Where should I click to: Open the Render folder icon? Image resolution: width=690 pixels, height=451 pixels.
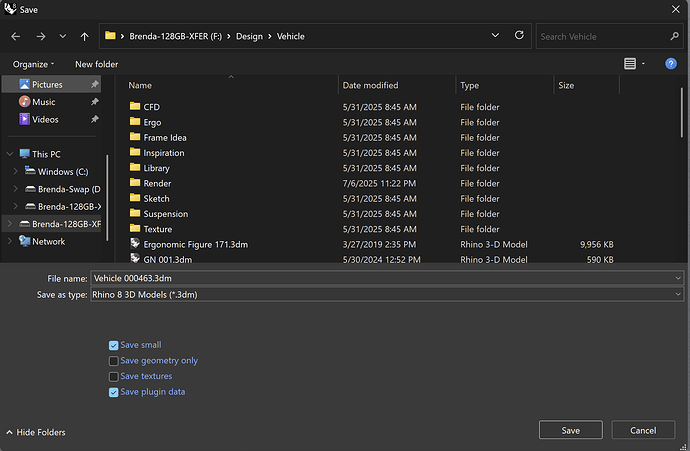[x=135, y=183]
